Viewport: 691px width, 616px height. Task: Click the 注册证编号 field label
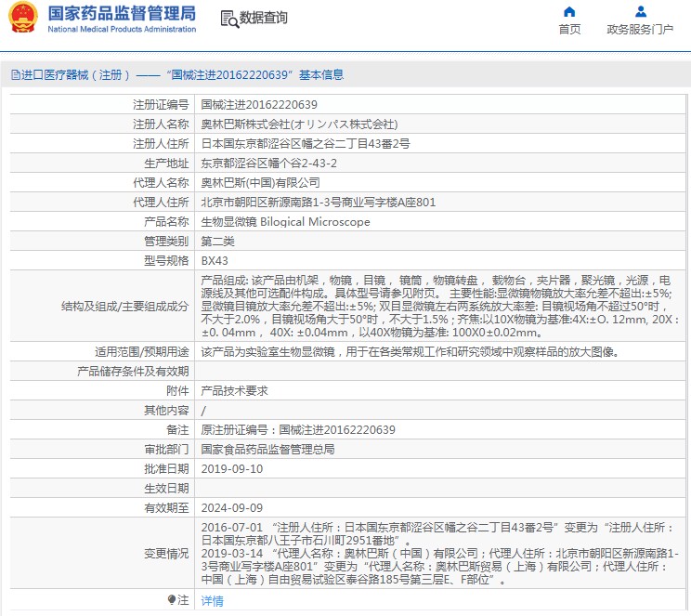point(161,104)
